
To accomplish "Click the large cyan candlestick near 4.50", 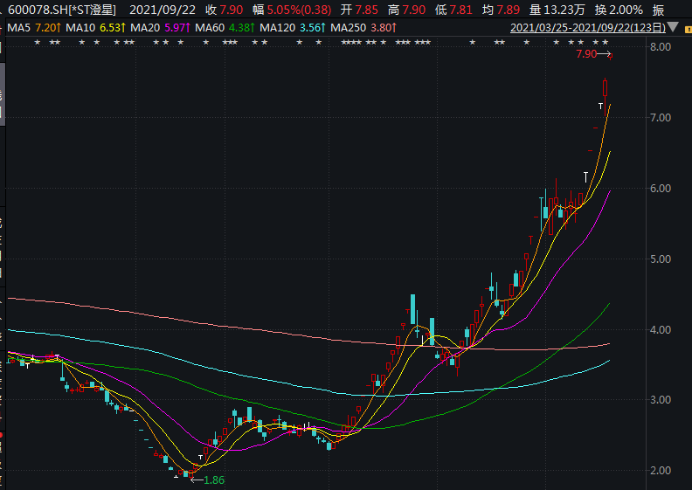I will 413,310.
